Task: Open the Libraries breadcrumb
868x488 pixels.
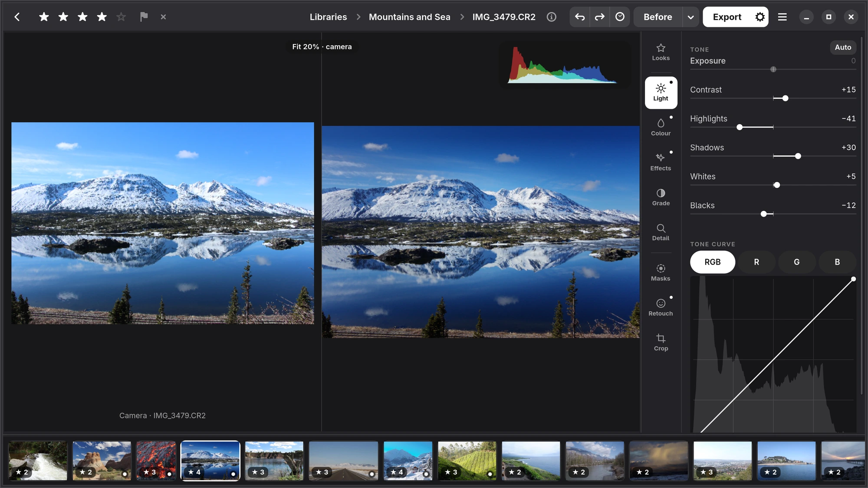Action: pyautogui.click(x=328, y=17)
